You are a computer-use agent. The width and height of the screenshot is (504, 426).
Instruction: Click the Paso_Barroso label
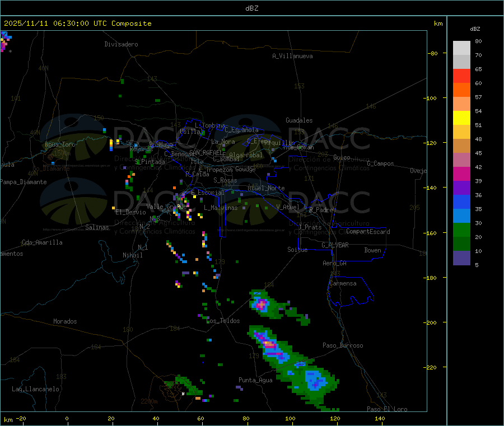[343, 346]
